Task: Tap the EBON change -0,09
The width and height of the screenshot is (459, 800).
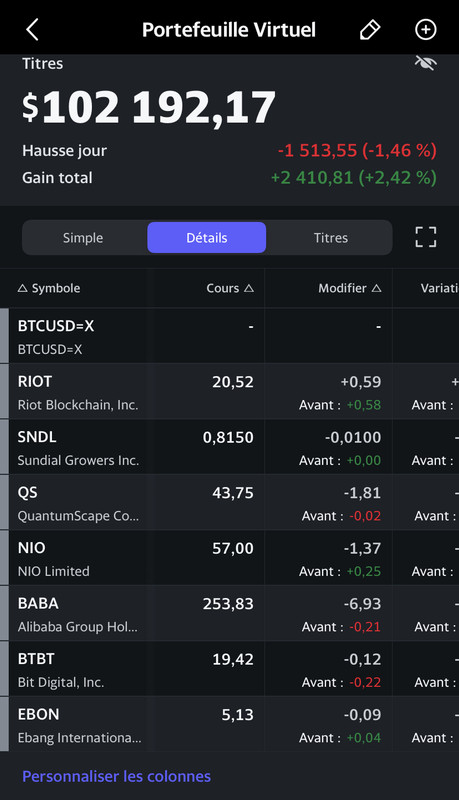Action: [362, 715]
